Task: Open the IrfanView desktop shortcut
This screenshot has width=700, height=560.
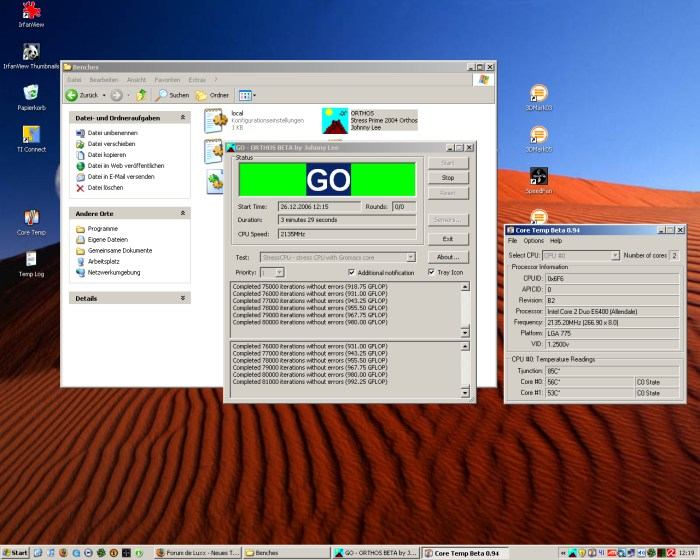Action: pos(31,15)
